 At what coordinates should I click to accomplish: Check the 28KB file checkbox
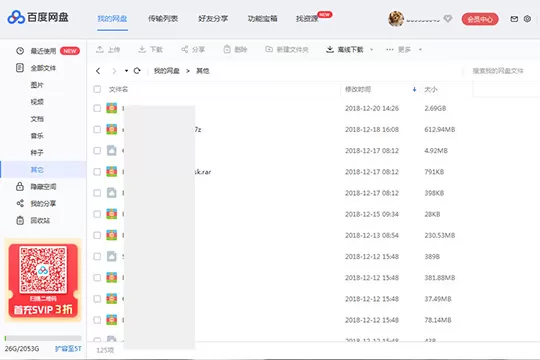coord(97,214)
